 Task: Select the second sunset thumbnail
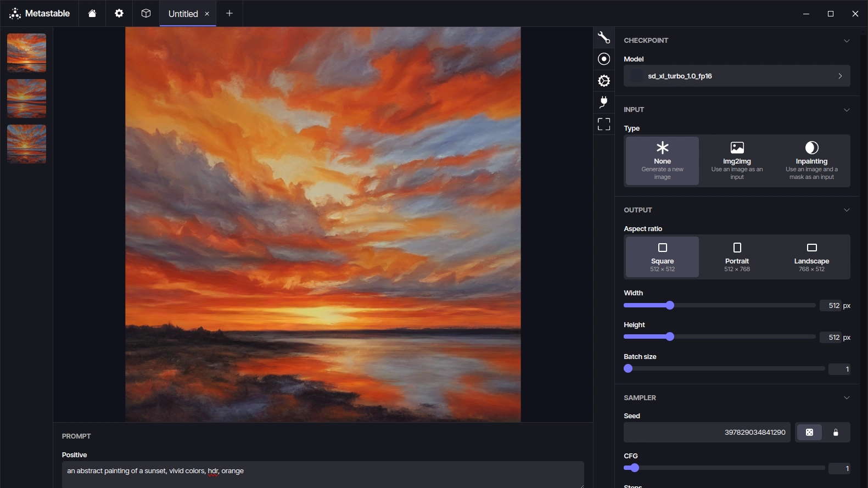pyautogui.click(x=26, y=98)
